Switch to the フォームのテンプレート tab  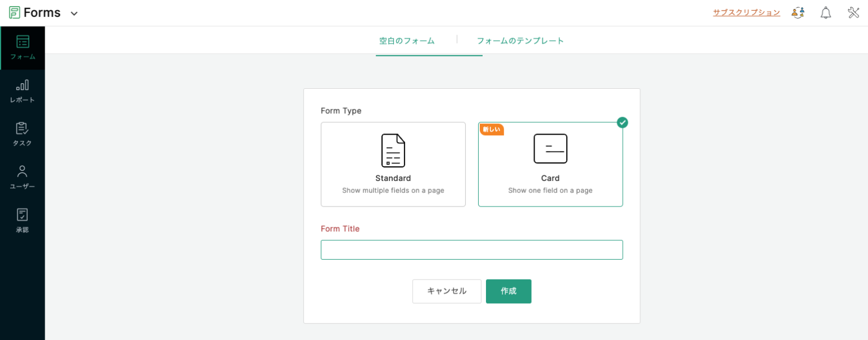520,41
